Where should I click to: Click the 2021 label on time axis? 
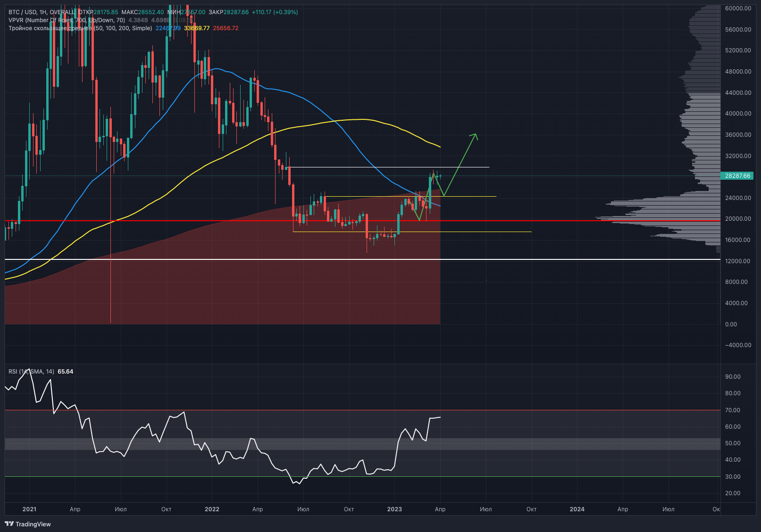[x=29, y=509]
